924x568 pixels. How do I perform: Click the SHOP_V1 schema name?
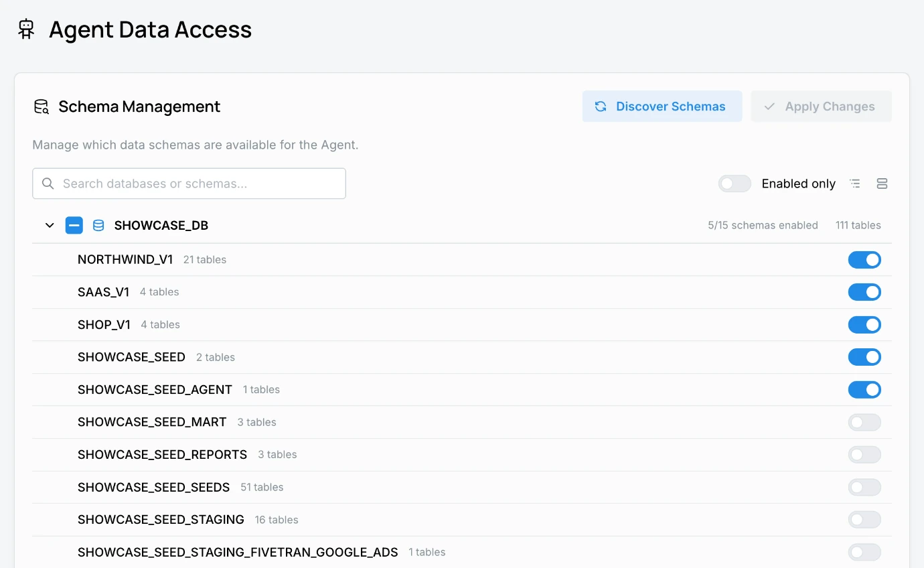click(x=104, y=324)
